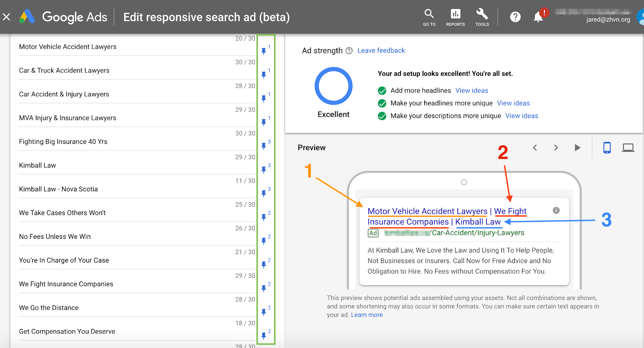Image resolution: width=644 pixels, height=348 pixels.
Task: Click pin icon for We Go the Distance
Action: tap(264, 313)
